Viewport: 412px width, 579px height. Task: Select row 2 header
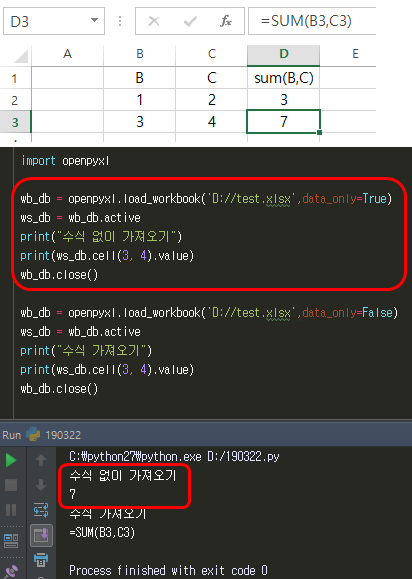tap(15, 100)
